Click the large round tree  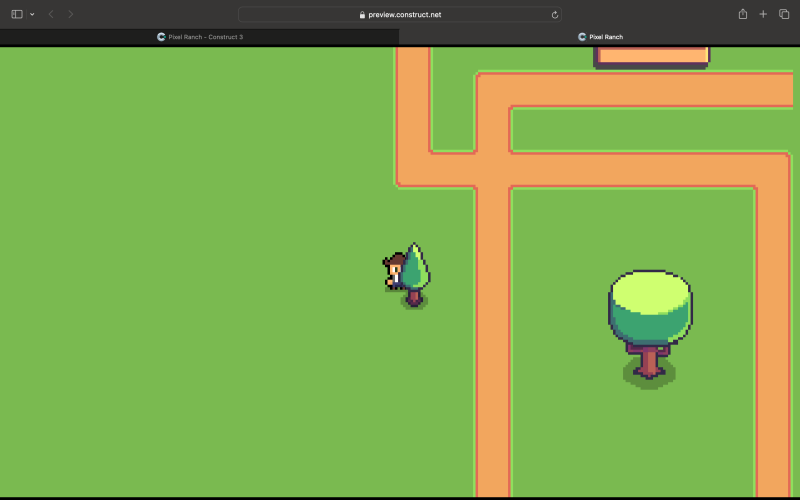(650, 329)
